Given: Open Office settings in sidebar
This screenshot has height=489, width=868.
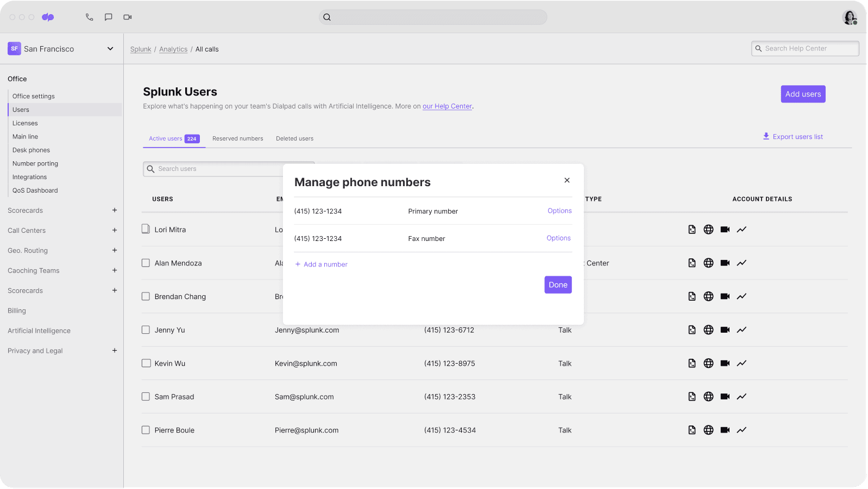Looking at the screenshot, I should pyautogui.click(x=34, y=96).
